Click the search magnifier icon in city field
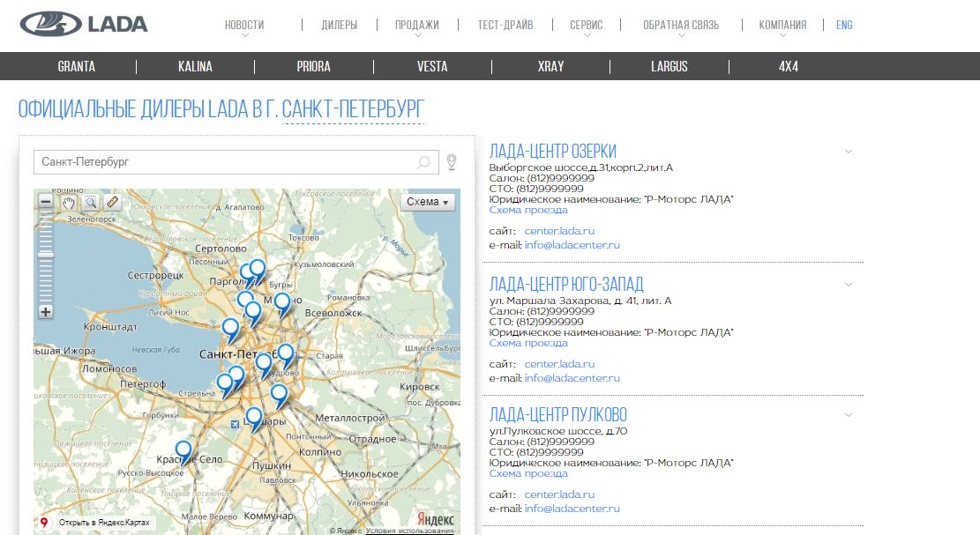Viewport: 980px width, 535px height. point(423,162)
